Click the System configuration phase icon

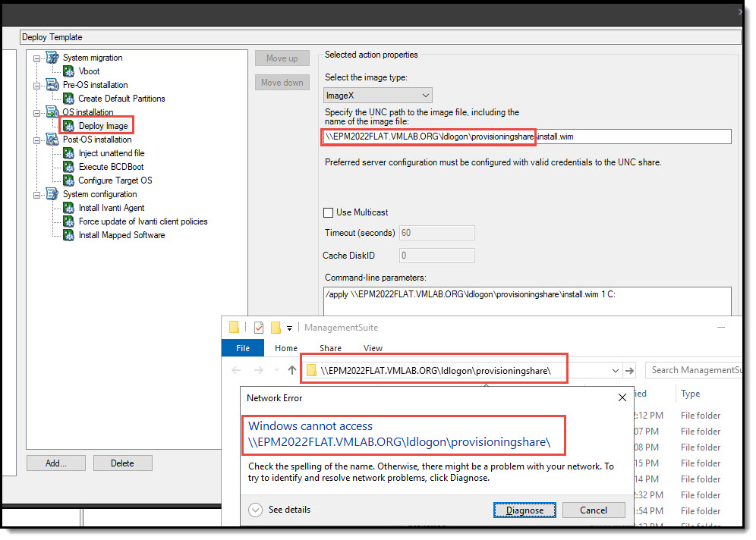[52, 194]
